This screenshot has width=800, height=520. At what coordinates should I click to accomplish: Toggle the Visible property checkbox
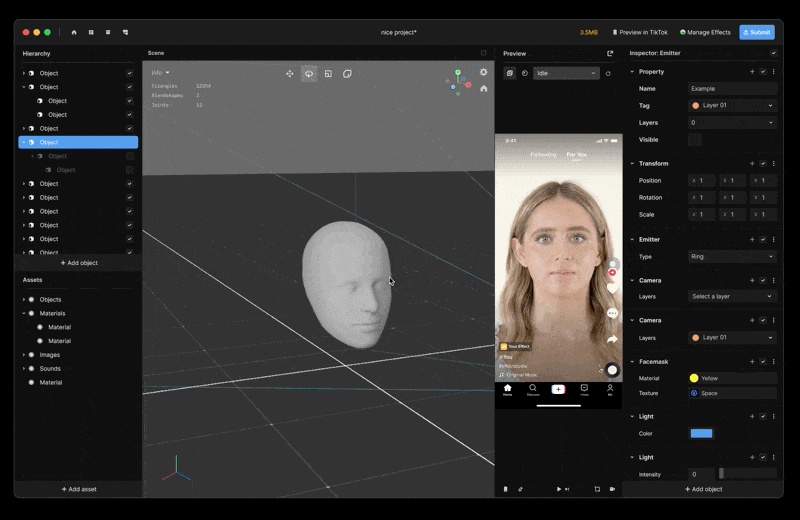[694, 139]
